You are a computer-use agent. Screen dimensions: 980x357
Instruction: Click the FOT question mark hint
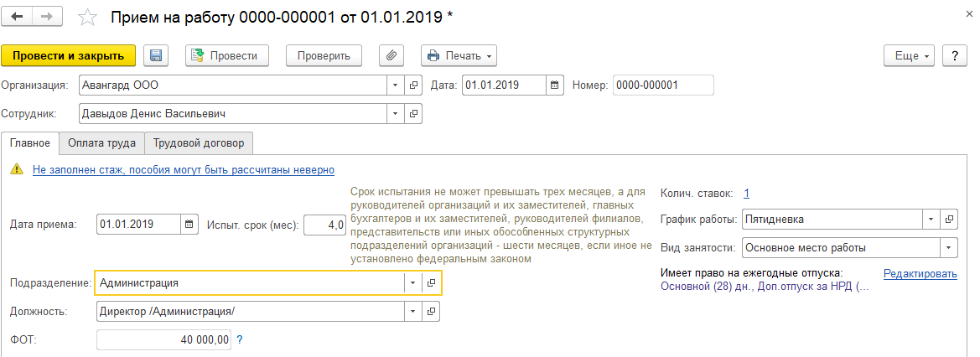240,339
